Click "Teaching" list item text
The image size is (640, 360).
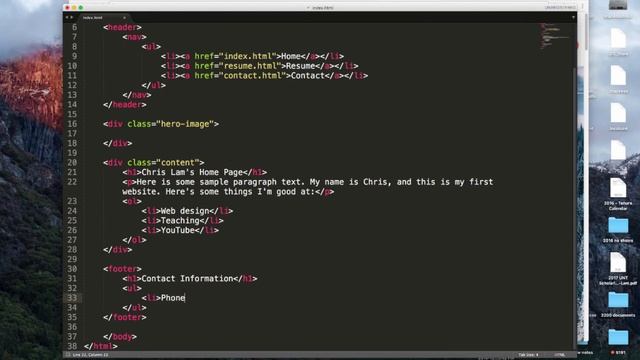point(180,221)
